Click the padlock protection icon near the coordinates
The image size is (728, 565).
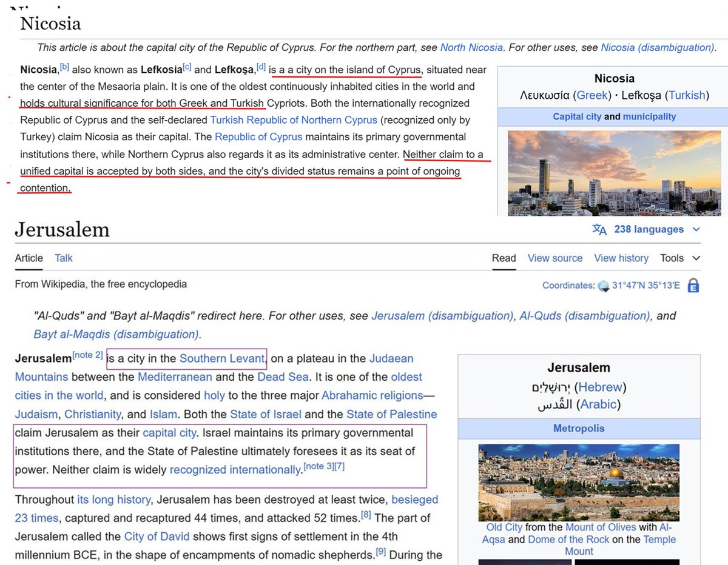coord(693,286)
